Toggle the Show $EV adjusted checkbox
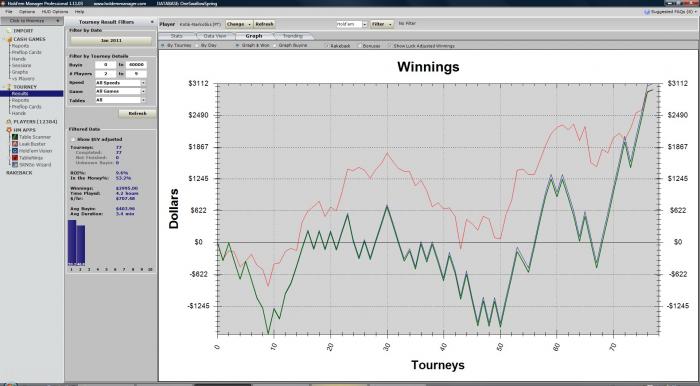 pyautogui.click(x=73, y=140)
